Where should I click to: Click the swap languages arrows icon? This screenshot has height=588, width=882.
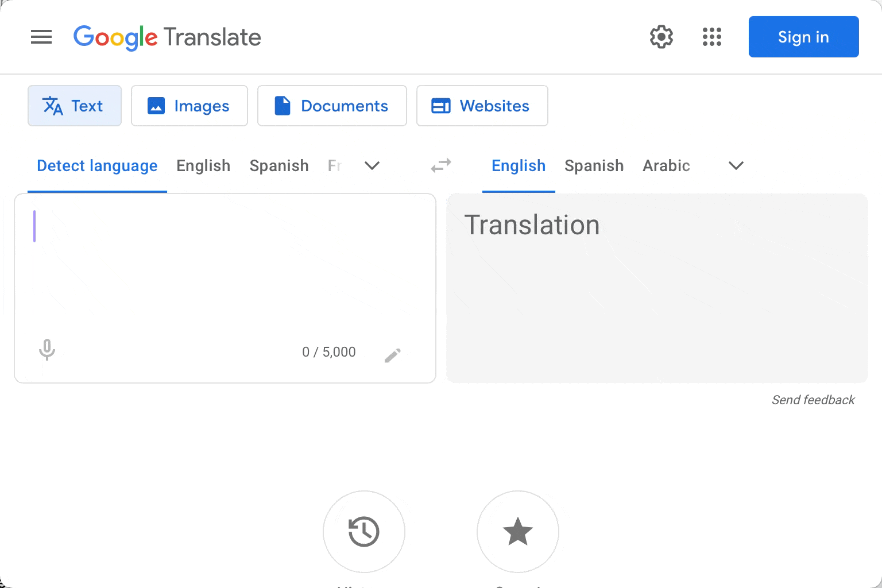441,166
